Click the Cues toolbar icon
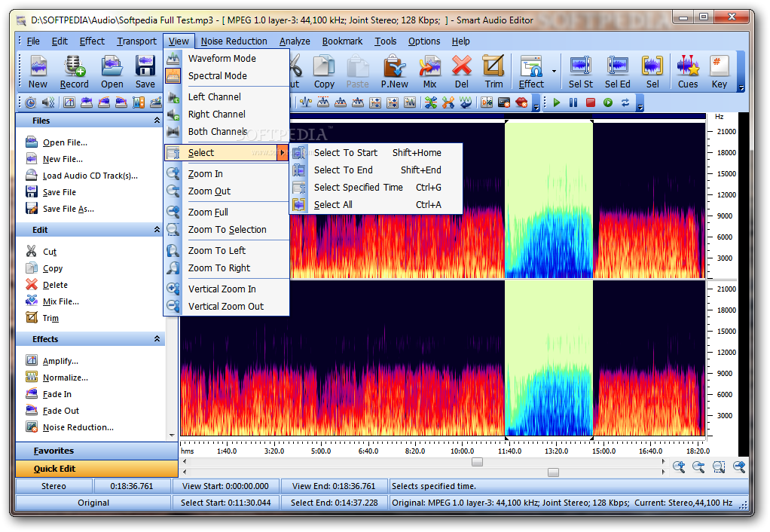The width and height of the screenshot is (770, 532). click(688, 72)
